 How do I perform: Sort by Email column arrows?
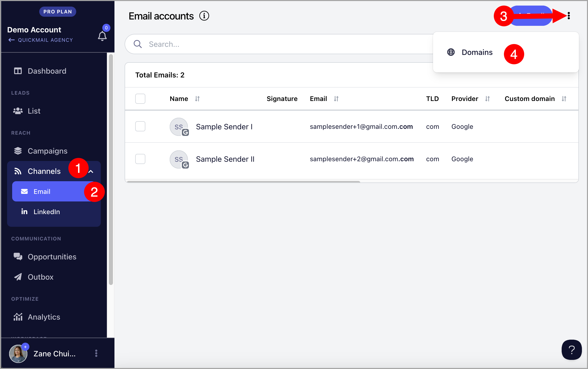336,99
